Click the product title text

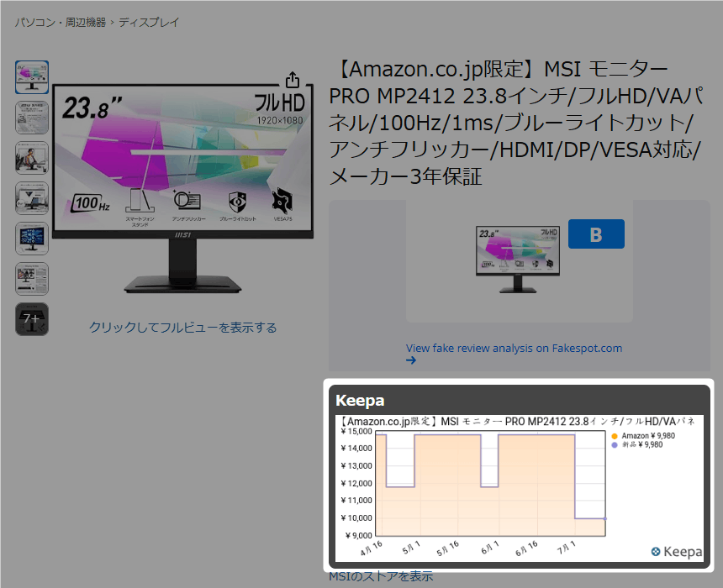[x=515, y=123]
